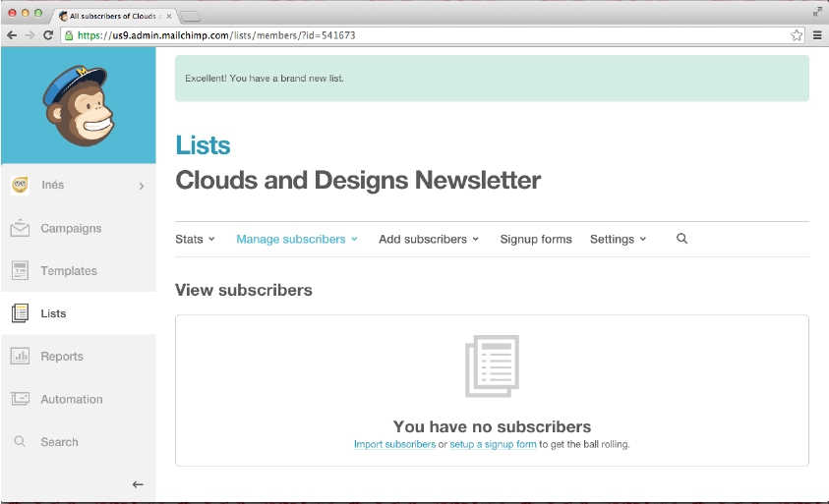Click the 'Clouds and Designs Newsletter' title

coord(358,180)
